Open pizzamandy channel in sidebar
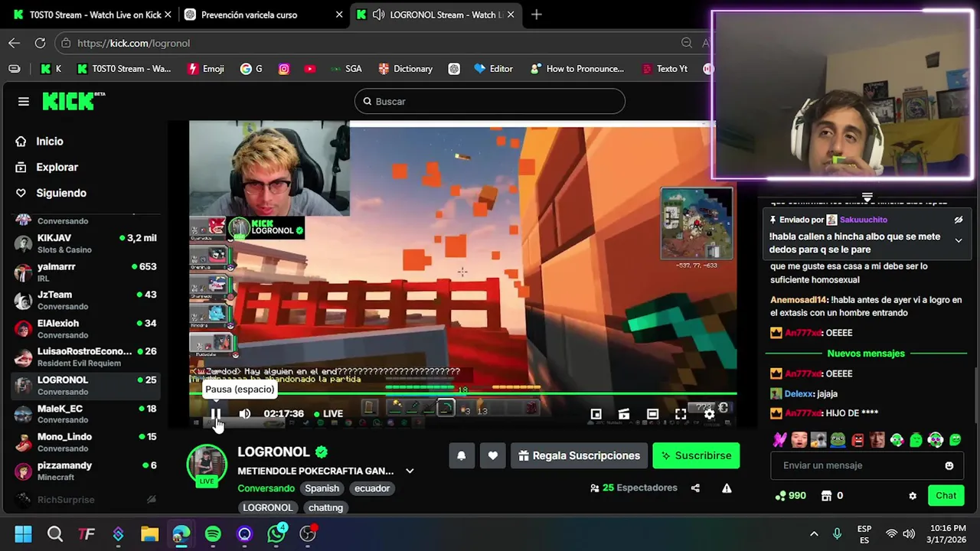Screen dimensions: 980x551 coord(87,470)
